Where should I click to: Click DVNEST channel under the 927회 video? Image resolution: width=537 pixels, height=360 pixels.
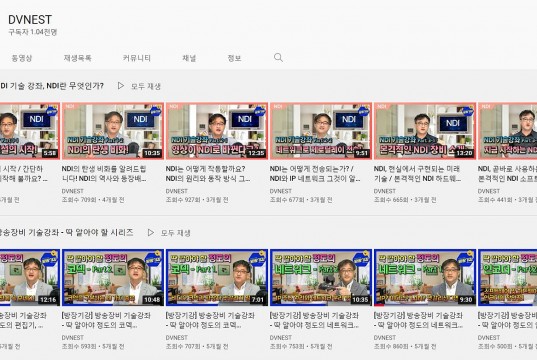pyautogui.click(x=177, y=191)
